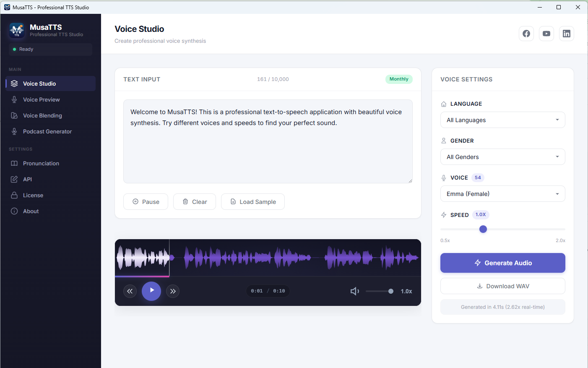This screenshot has height=368, width=588.
Task: Click the Facebook social icon
Action: (526, 34)
